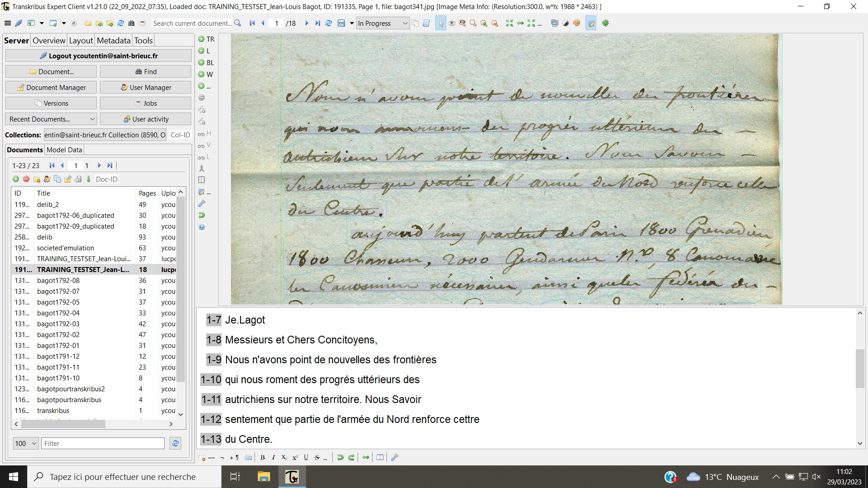Viewport: 868px width, 488px height.
Task: Open the Document Manager
Action: pos(51,87)
